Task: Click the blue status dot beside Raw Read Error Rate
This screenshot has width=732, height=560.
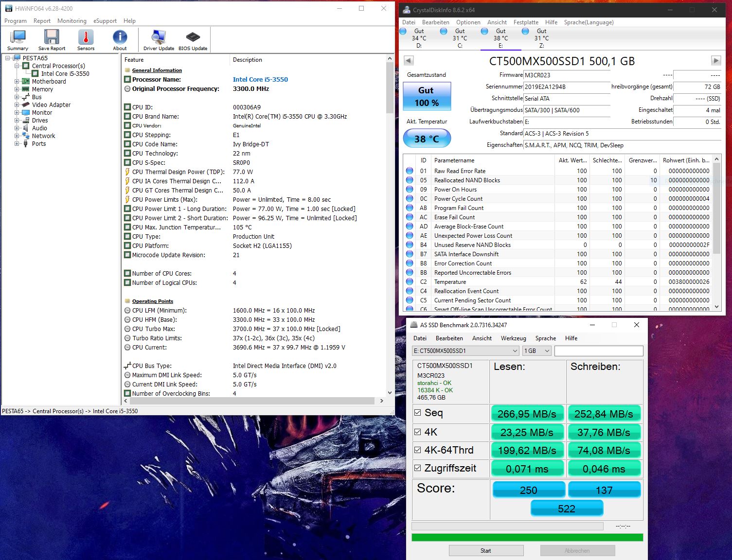Action: click(409, 171)
